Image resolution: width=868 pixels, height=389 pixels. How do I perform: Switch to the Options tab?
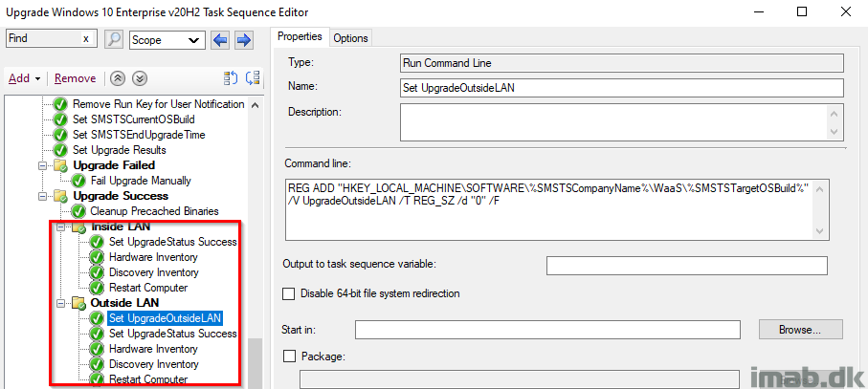(x=351, y=37)
